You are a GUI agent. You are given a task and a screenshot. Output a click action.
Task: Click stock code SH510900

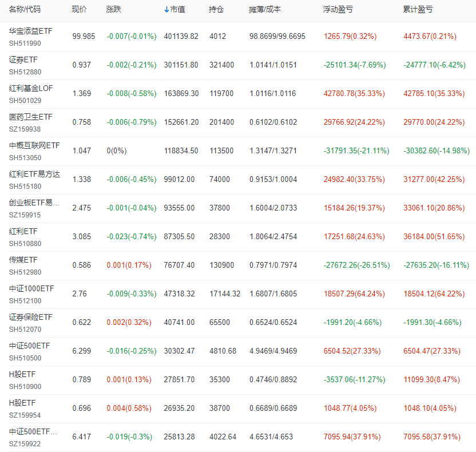(25, 387)
